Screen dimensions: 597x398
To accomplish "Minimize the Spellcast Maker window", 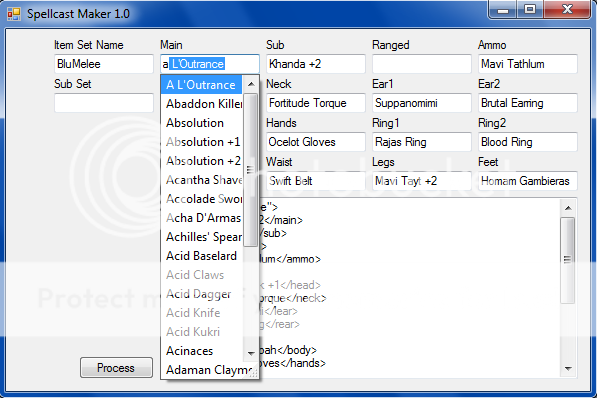I will pyautogui.click(x=503, y=10).
